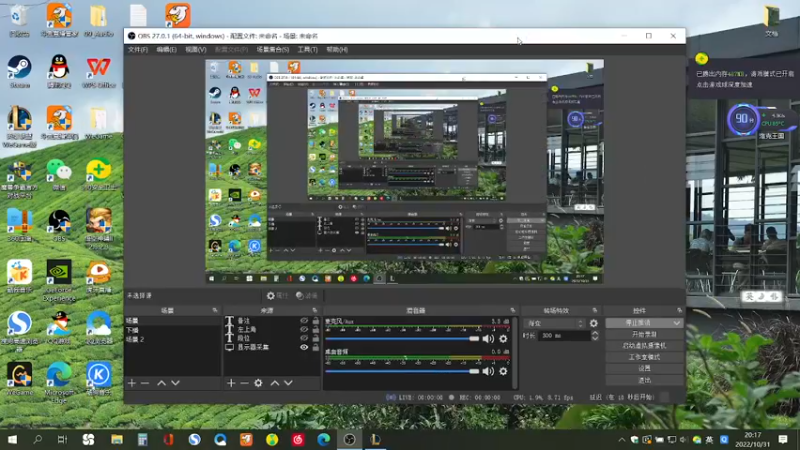Expand the 停止推流 button dropdown arrow
The height and width of the screenshot is (450, 800).
point(677,323)
